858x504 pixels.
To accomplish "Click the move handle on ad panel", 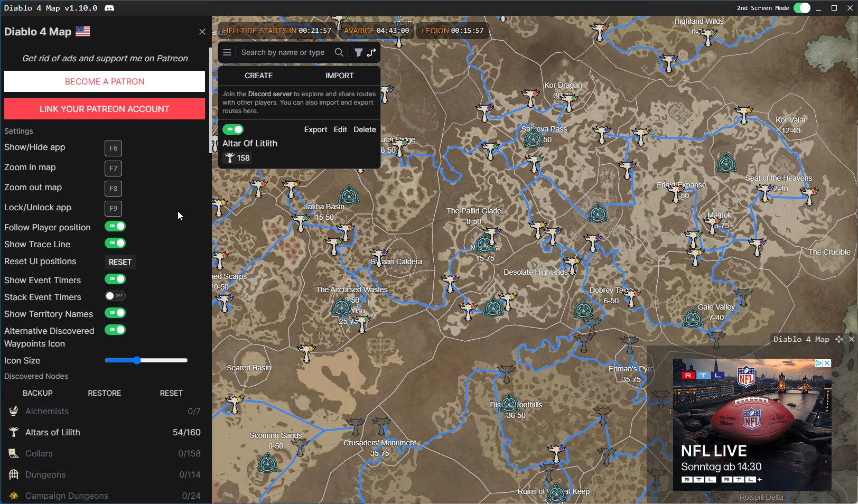I will [839, 339].
